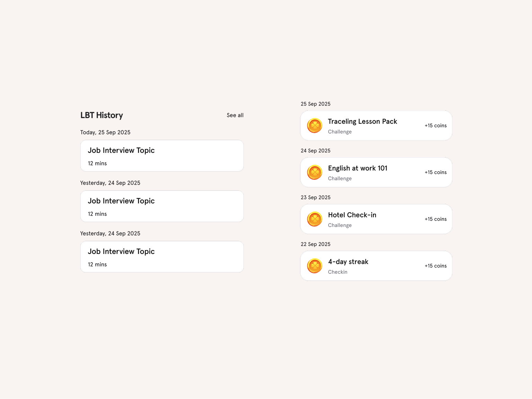
Task: Click the coin icon on Traceling Lesson Pack
Action: coord(314,126)
